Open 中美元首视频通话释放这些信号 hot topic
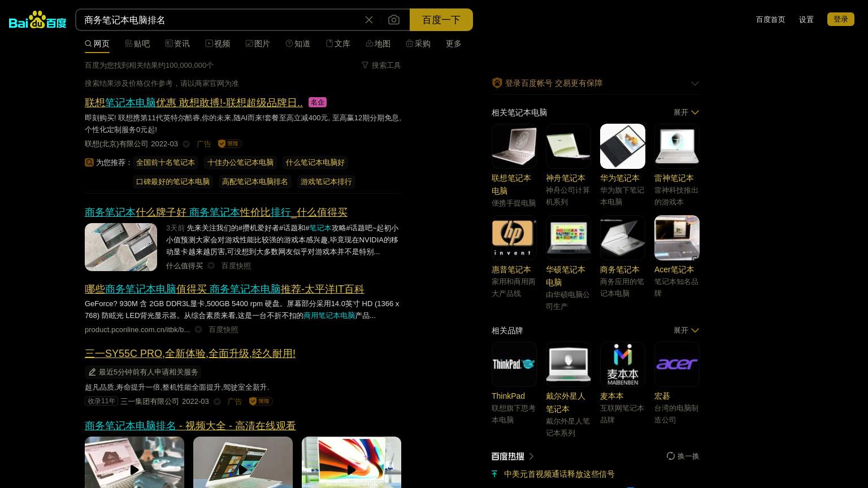This screenshot has width=868, height=488. pyautogui.click(x=559, y=474)
